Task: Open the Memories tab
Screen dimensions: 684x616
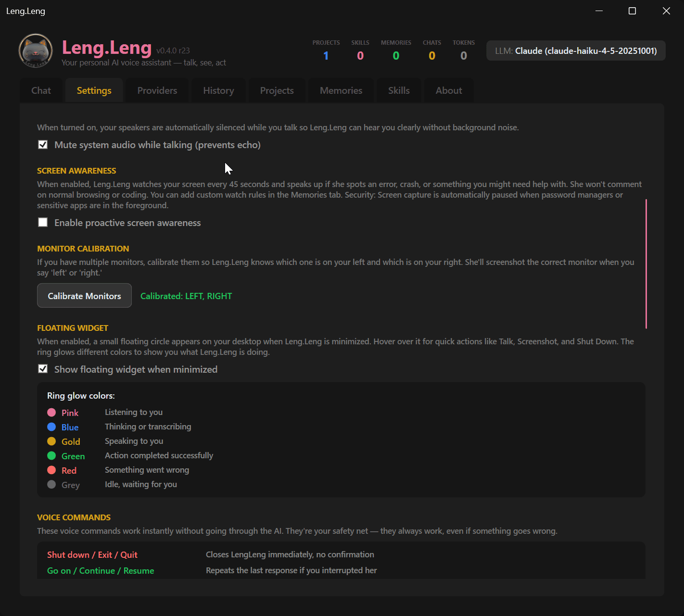Action: click(341, 90)
